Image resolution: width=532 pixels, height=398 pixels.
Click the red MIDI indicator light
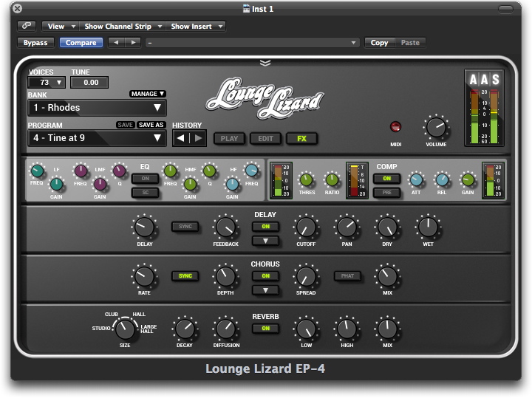tap(395, 127)
